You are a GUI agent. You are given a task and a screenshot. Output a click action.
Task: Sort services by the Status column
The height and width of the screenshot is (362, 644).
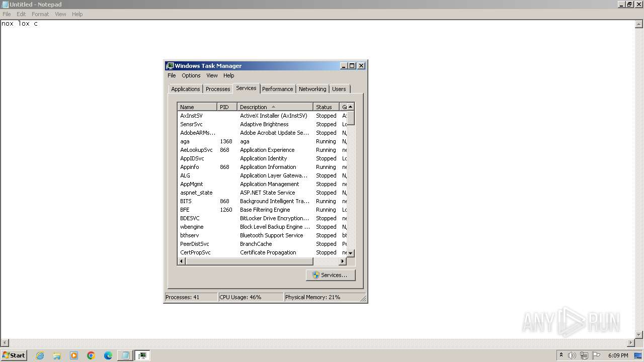click(x=327, y=107)
